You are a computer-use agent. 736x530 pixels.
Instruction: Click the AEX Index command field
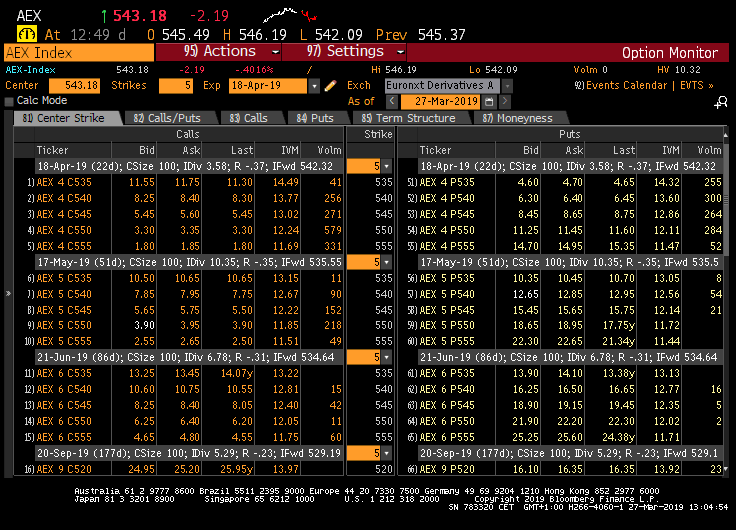pos(79,53)
